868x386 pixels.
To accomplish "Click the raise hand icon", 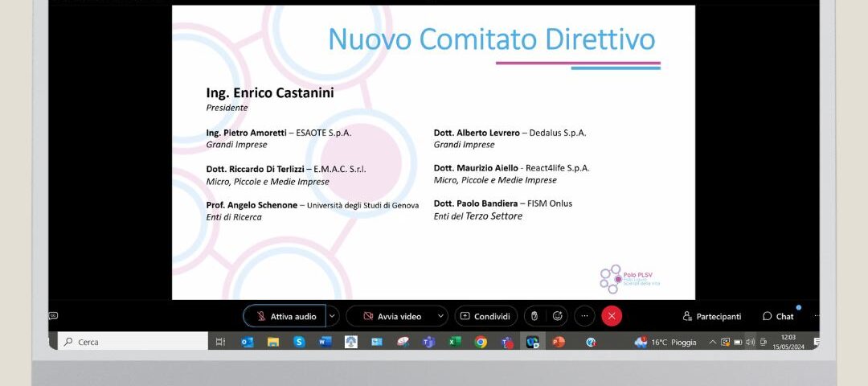I will point(534,316).
